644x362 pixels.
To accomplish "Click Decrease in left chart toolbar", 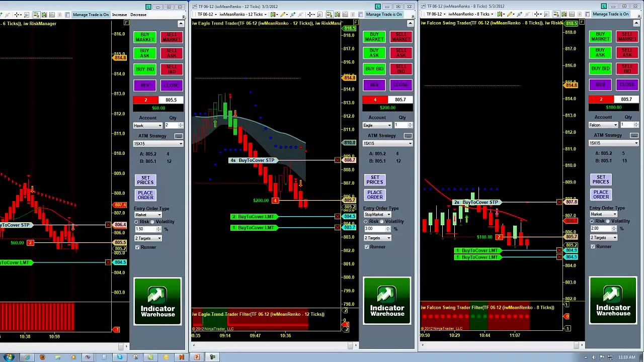I will click(x=138, y=15).
